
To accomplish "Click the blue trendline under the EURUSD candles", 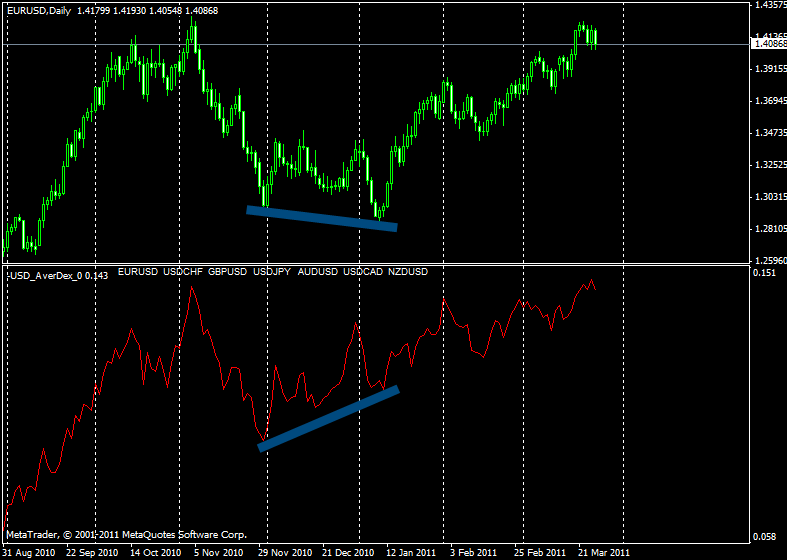I will pos(322,218).
